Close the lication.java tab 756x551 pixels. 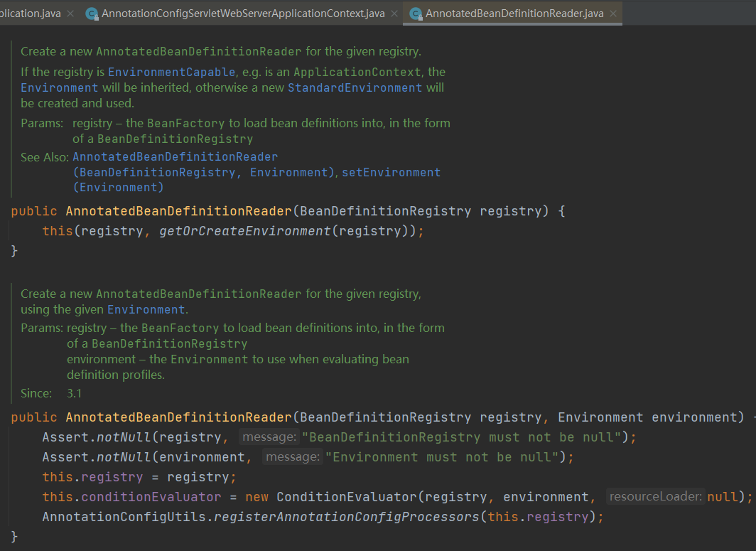tap(70, 14)
